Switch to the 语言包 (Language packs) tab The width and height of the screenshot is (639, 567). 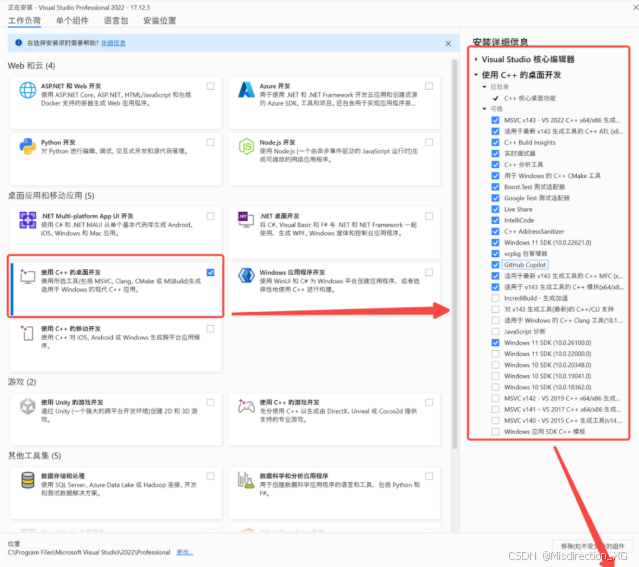(116, 21)
